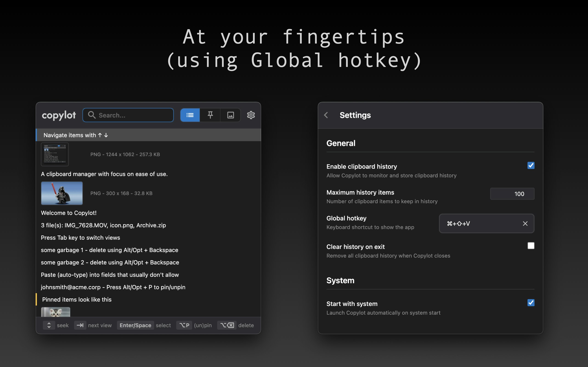Switch to images-only view
Viewport: 588px width, 367px height.
click(x=230, y=115)
